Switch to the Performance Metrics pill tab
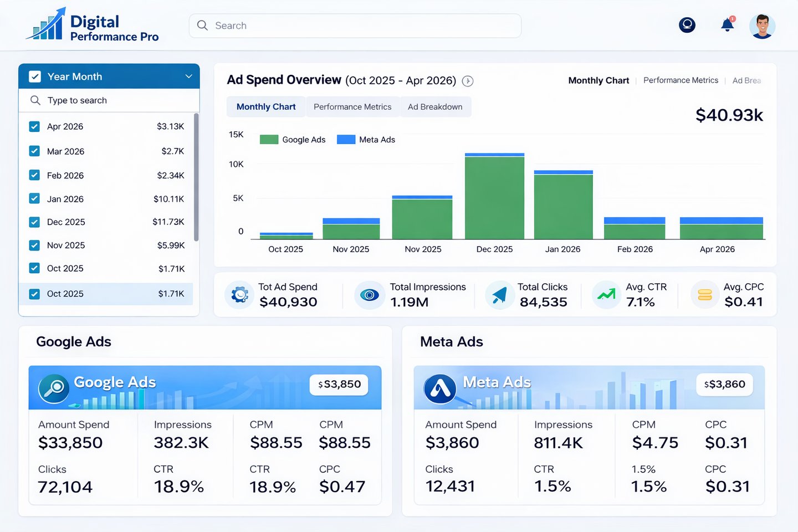Image resolution: width=798 pixels, height=532 pixels. [x=352, y=107]
